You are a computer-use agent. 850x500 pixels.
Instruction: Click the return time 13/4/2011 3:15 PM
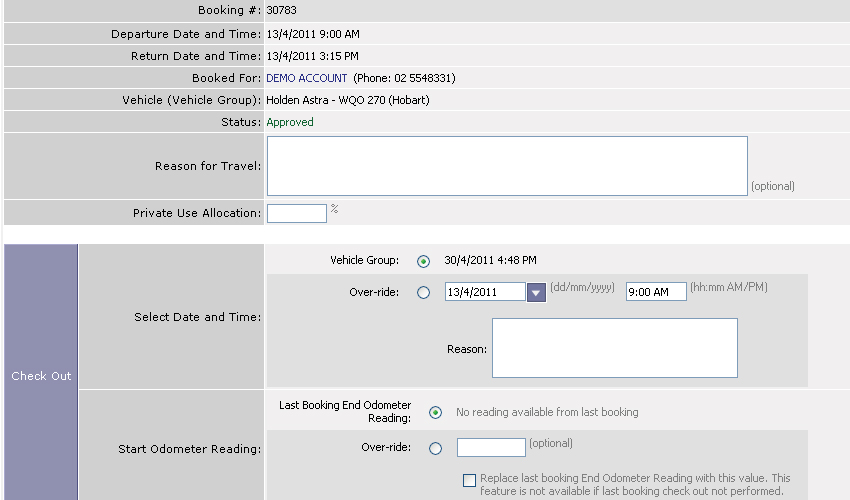coord(312,56)
